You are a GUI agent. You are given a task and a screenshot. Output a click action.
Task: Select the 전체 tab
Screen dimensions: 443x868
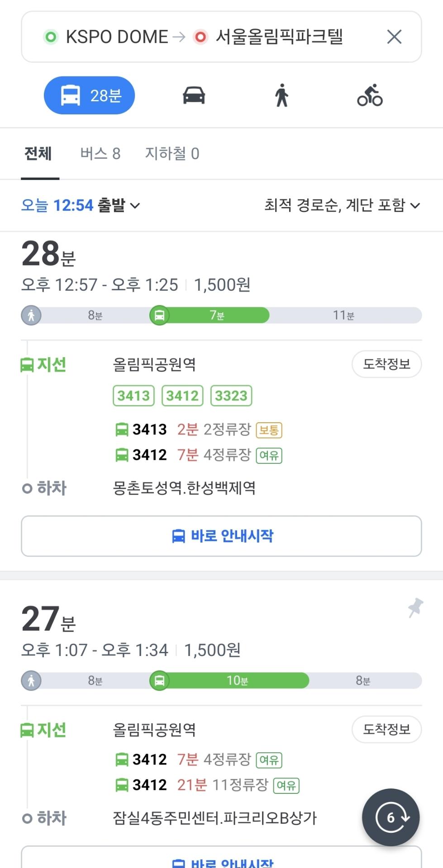[x=38, y=154]
